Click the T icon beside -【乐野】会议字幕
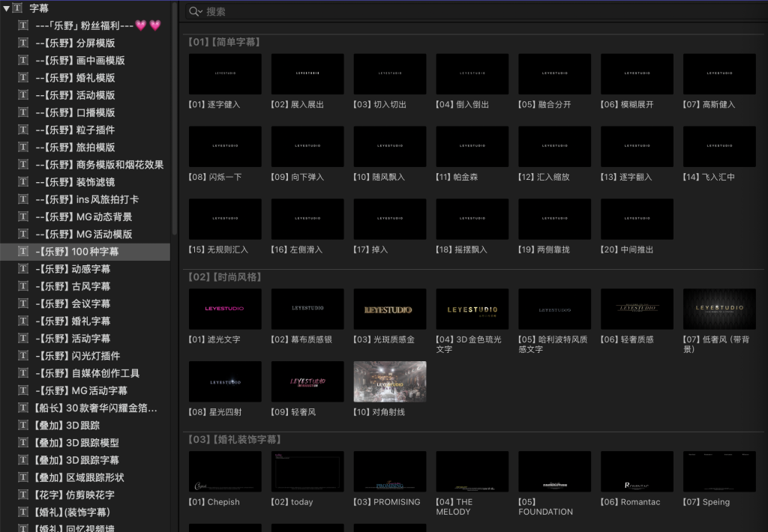 click(23, 303)
